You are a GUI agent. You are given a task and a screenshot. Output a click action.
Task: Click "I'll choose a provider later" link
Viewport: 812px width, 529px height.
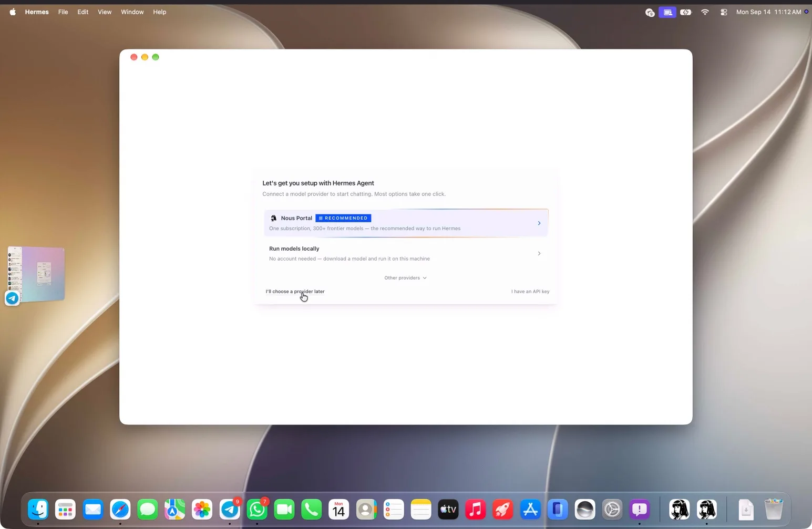[295, 292]
